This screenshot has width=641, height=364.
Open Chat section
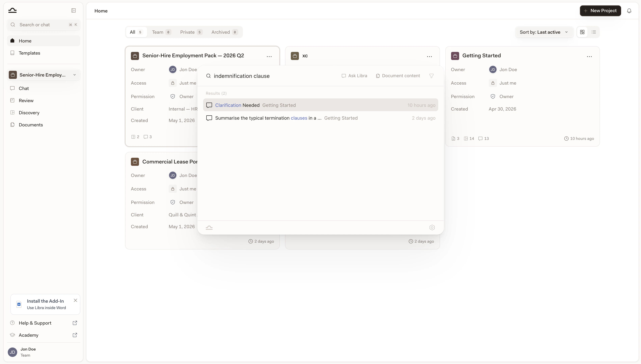[x=44, y=88]
